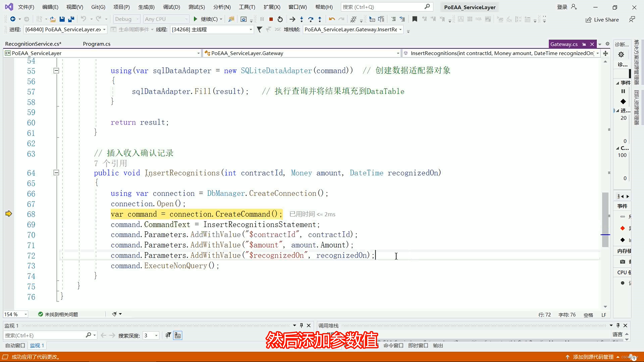Click the thread filter funnel icon

click(259, 29)
